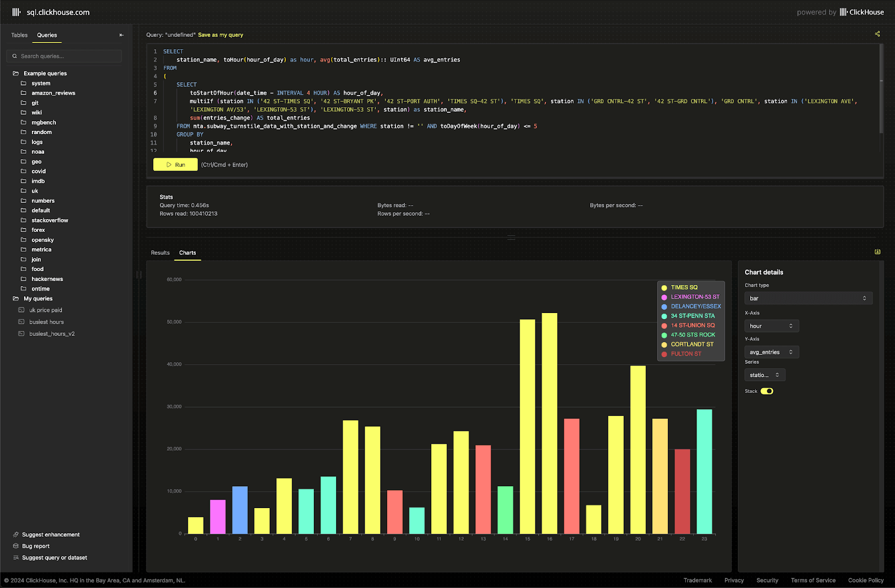Click the tallest yellow bar at hour 16
Screen dimensions: 895x588
549,423
